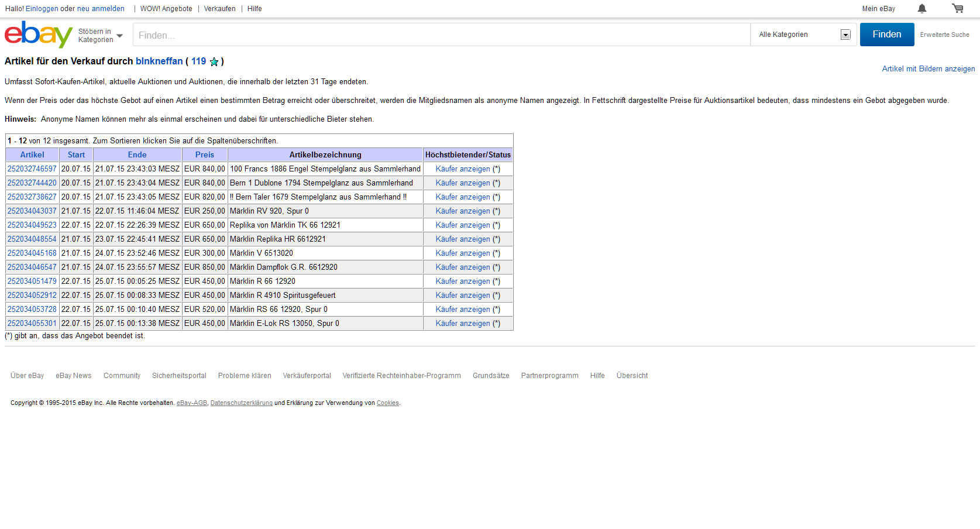The width and height of the screenshot is (980, 529).
Task: Open Community footer link
Action: (122, 376)
